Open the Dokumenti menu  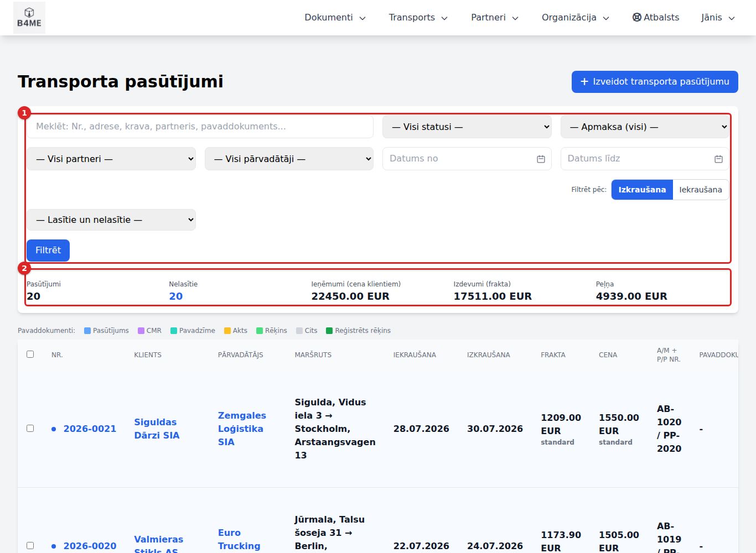[x=335, y=18]
